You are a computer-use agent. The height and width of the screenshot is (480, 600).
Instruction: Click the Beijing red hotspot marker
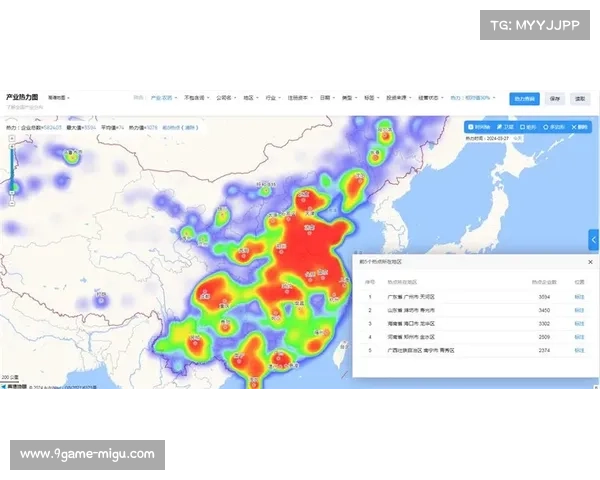[303, 199]
